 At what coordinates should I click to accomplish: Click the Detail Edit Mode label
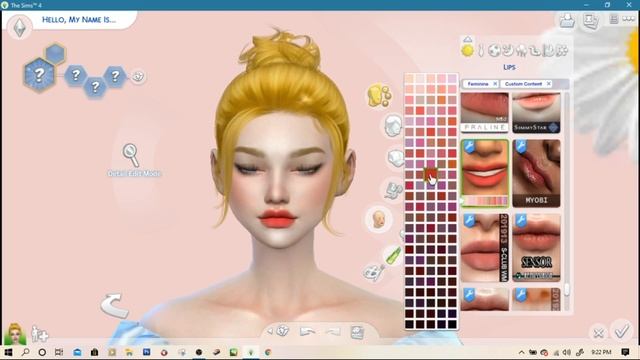pyautogui.click(x=134, y=173)
